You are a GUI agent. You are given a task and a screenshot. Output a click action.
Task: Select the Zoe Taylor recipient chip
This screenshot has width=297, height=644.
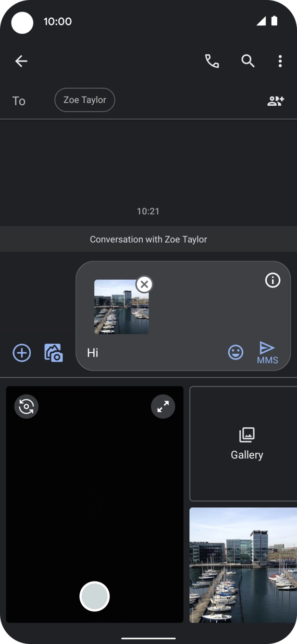85,100
